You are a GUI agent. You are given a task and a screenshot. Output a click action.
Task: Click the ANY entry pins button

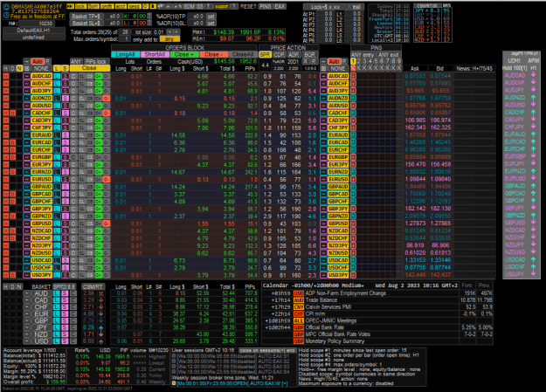point(363,55)
